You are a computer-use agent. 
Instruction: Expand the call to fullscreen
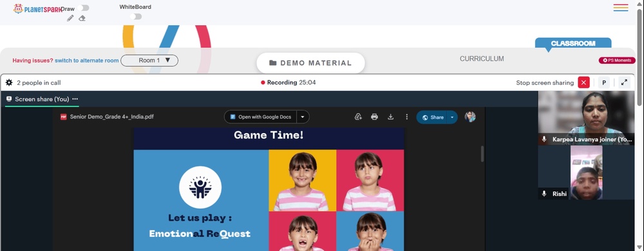[x=624, y=82]
